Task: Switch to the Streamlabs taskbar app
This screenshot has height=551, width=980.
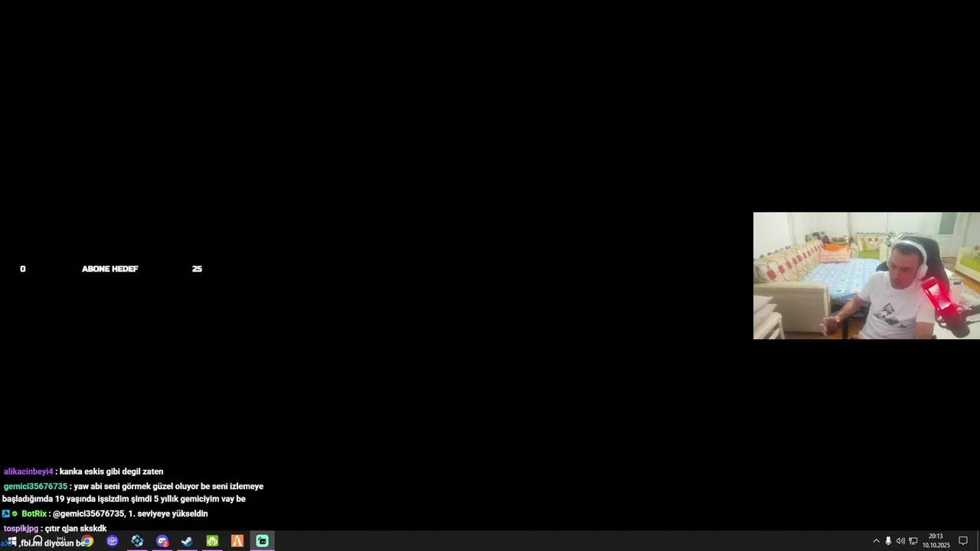Action: click(x=262, y=541)
